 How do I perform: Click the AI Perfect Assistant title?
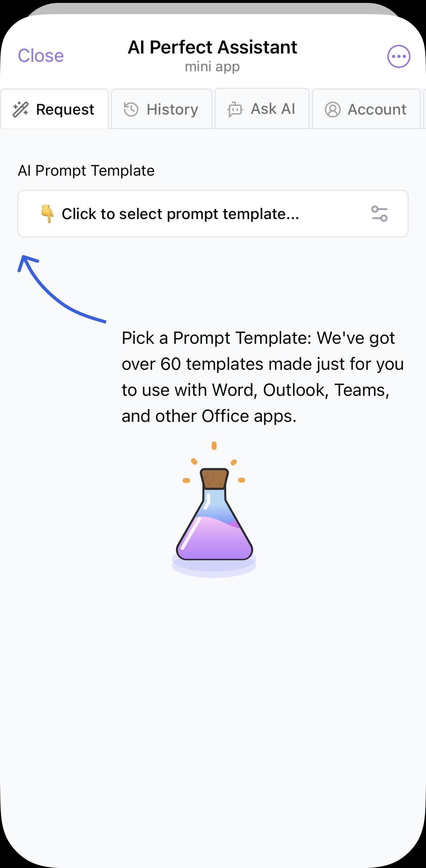[212, 47]
